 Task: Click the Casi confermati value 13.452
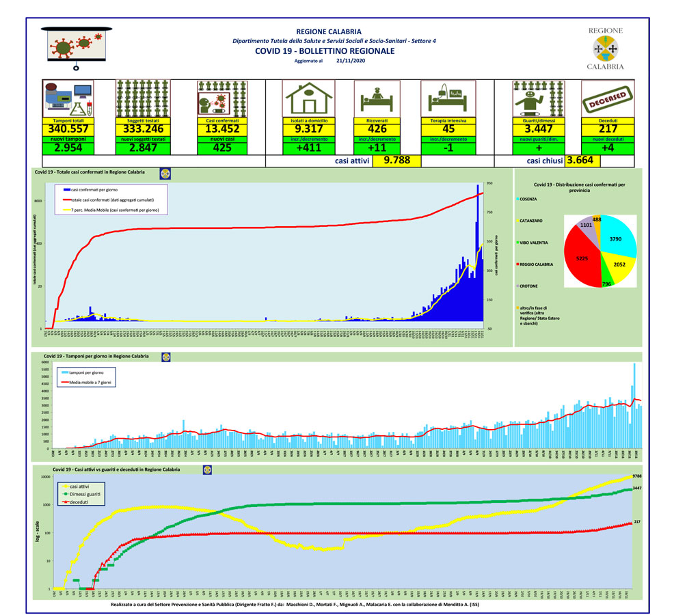pyautogui.click(x=222, y=129)
